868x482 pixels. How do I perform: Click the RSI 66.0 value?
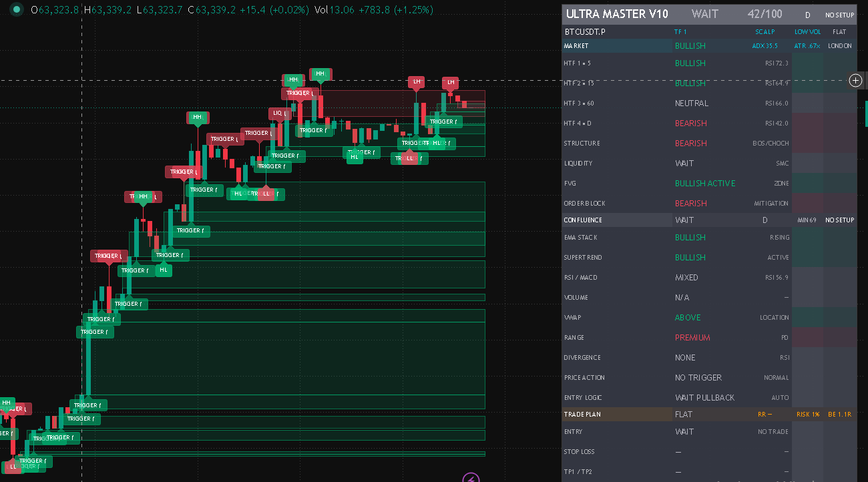pos(777,103)
